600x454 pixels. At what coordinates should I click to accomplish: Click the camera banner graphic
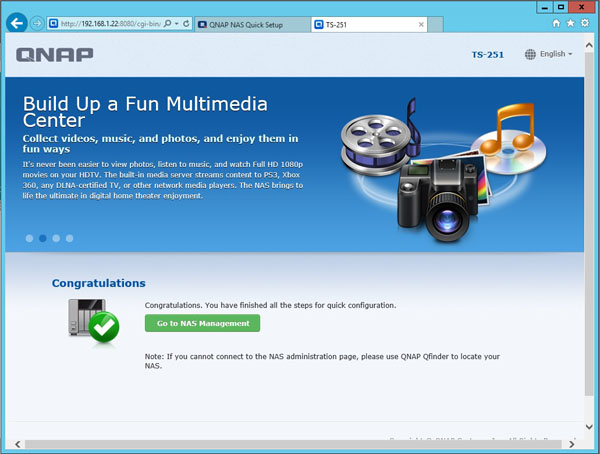(438, 199)
